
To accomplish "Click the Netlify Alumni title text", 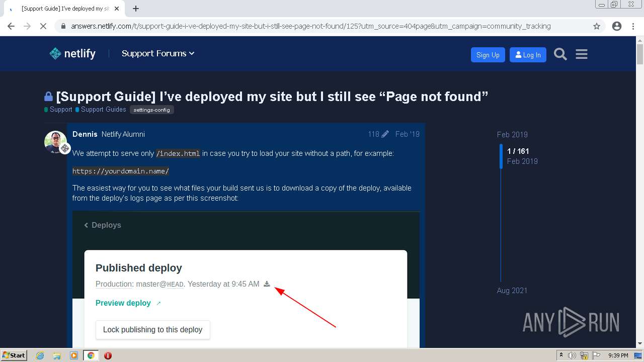I will coord(123,134).
